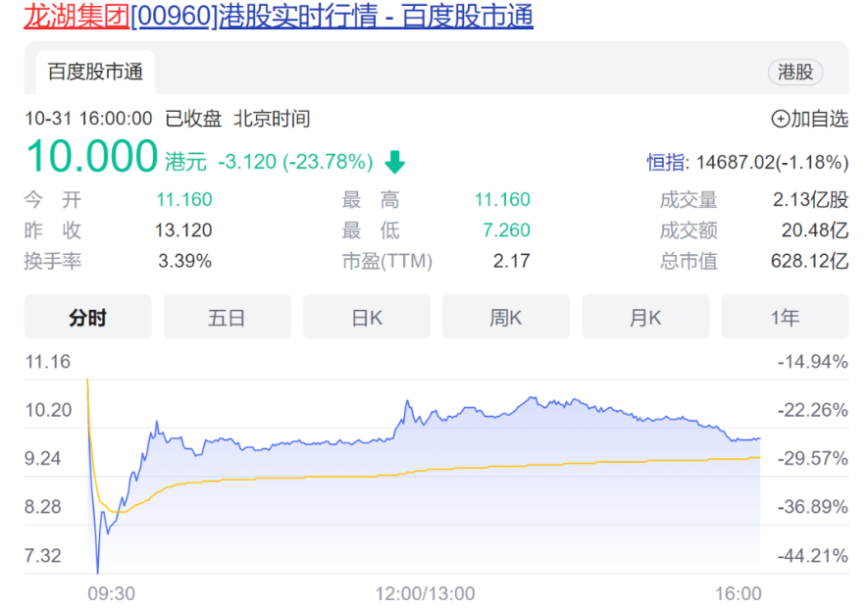Click the 换手率 value 3.39%

(x=185, y=261)
